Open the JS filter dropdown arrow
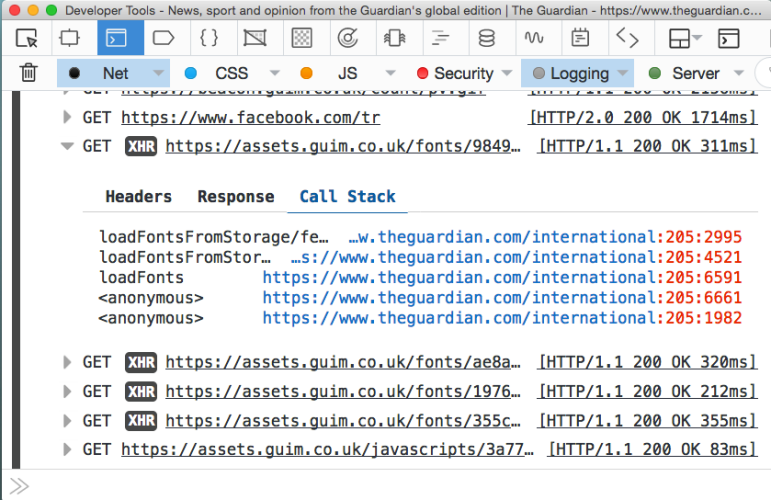The height and width of the screenshot is (500, 771). pos(390,73)
